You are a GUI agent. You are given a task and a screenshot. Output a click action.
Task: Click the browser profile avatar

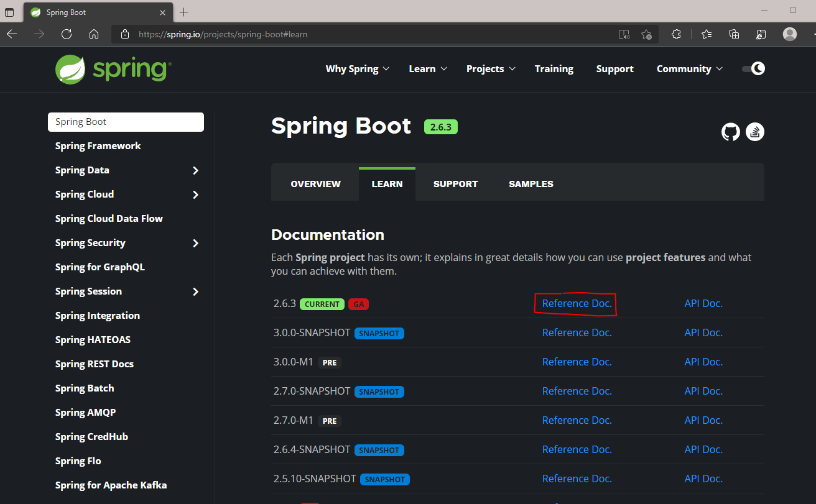coord(790,34)
